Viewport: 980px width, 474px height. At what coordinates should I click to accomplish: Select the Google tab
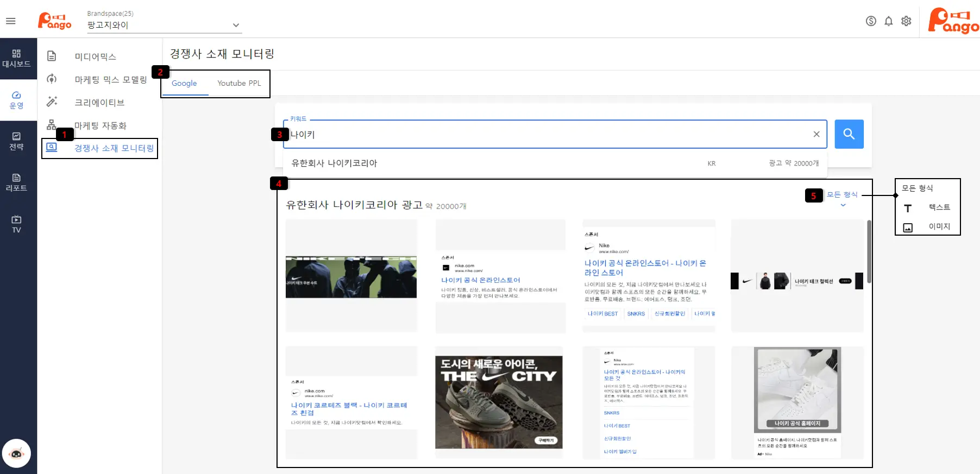tap(184, 83)
